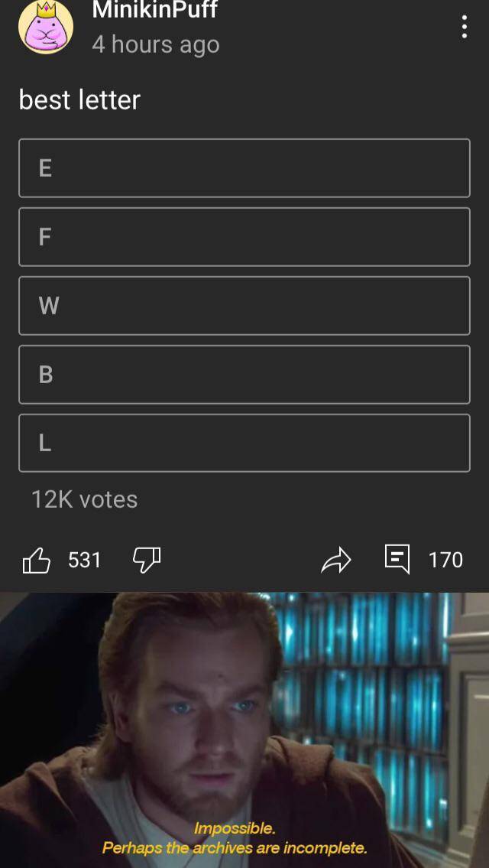Vote for letter E in poll
The image size is (489, 868).
244,167
